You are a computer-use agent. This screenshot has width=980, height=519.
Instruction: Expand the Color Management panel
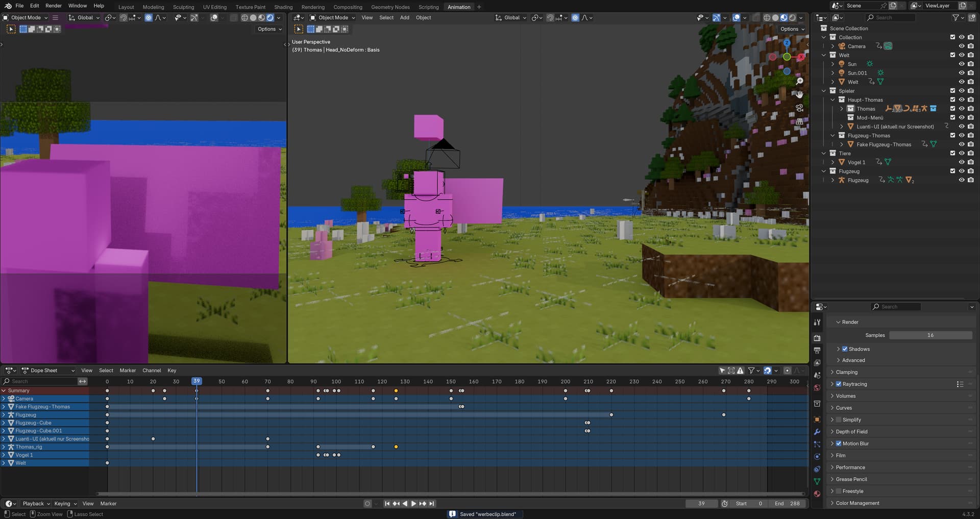click(x=857, y=503)
